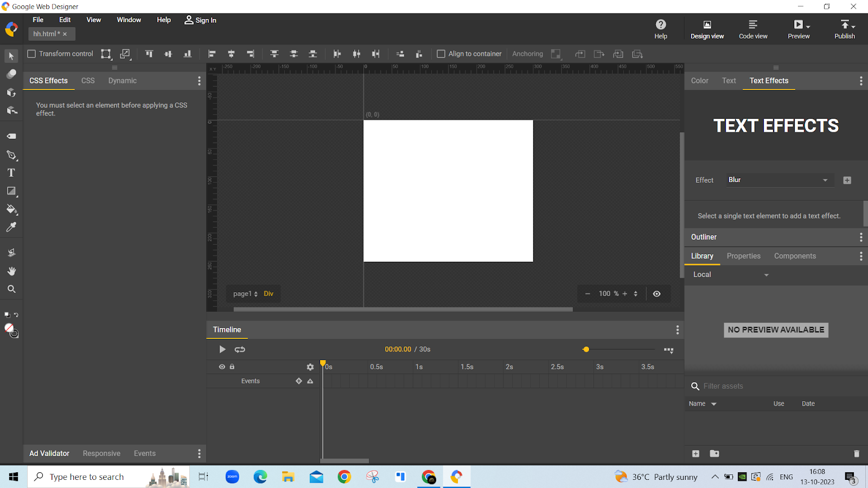This screenshot has width=868, height=488.
Task: Enable the Transform control checkbox
Action: (31, 54)
